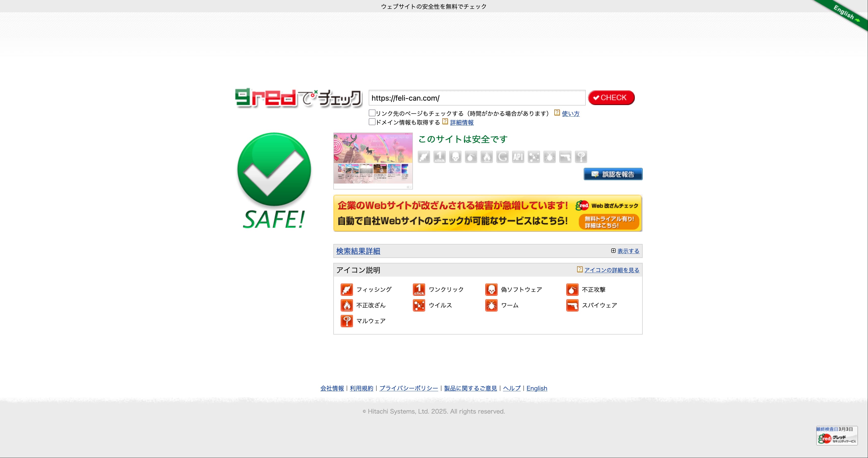Open アイコンの詳細を見る link
This screenshot has width=868, height=458.
point(611,270)
